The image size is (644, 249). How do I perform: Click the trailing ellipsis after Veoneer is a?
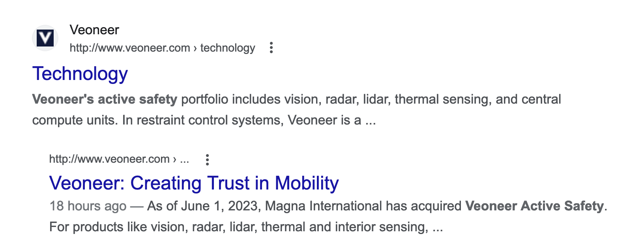[x=371, y=121]
